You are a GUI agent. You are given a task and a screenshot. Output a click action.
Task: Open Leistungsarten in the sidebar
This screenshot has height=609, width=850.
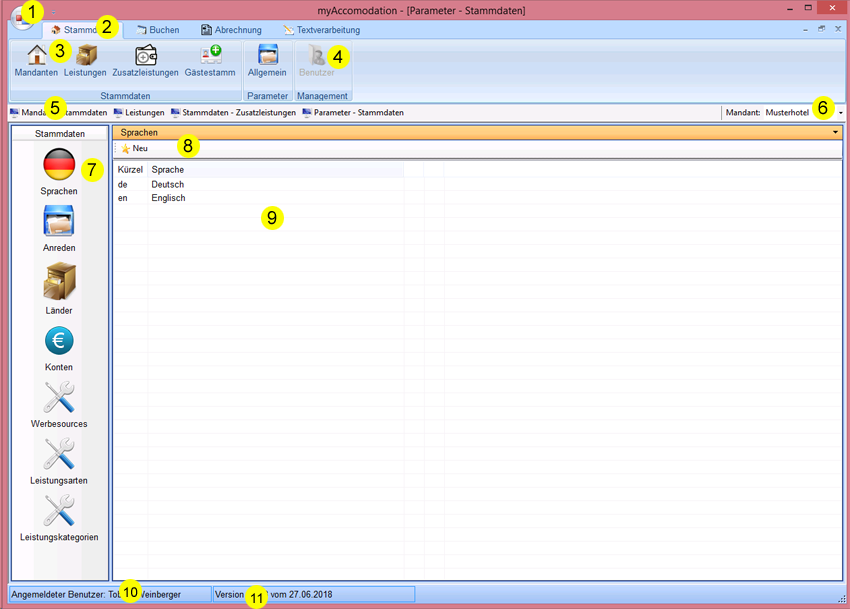[x=59, y=455]
